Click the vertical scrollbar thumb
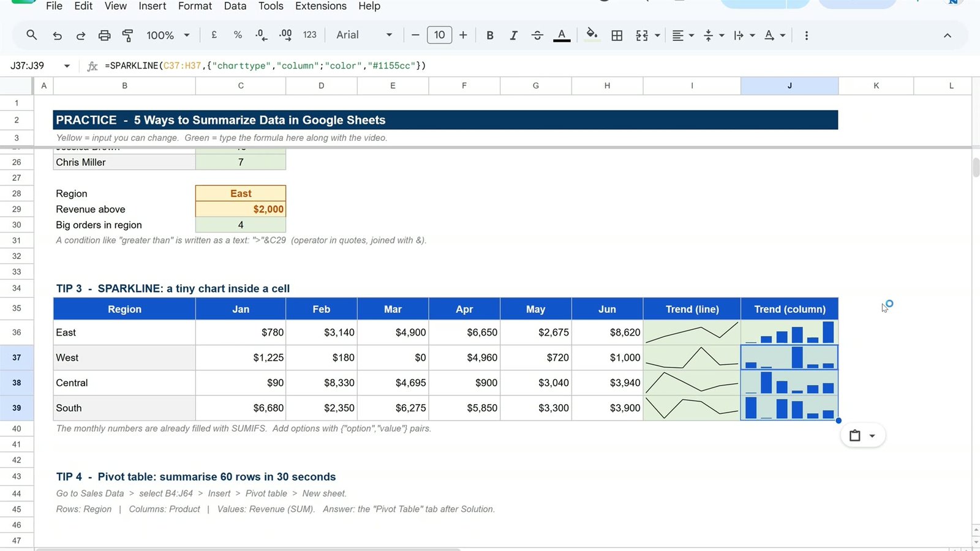The width and height of the screenshot is (980, 551). point(976,167)
